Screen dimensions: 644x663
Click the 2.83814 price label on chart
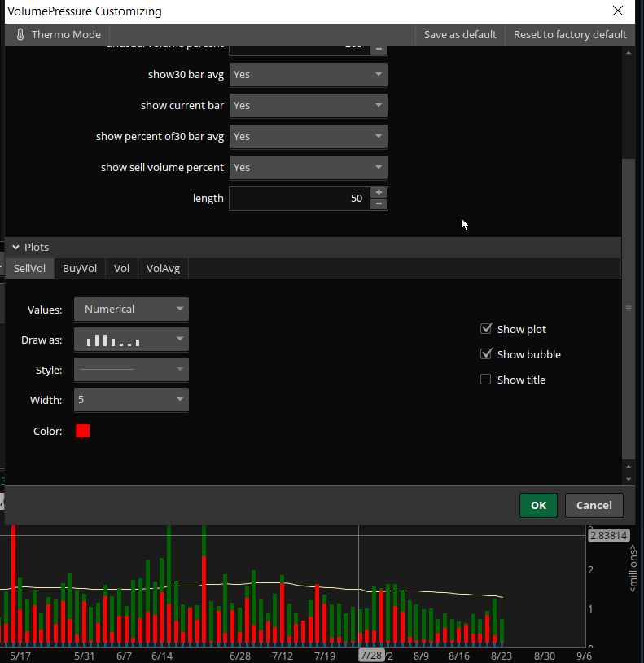608,536
